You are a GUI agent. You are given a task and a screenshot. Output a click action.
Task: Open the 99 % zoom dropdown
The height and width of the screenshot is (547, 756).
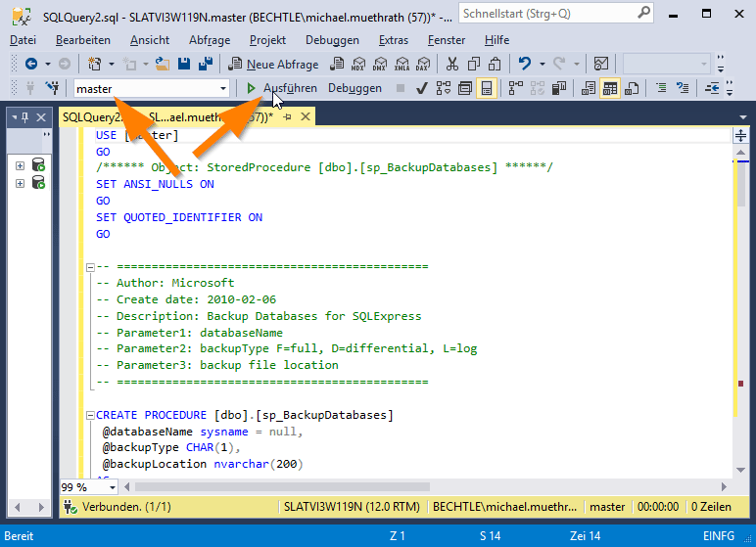pos(113,487)
